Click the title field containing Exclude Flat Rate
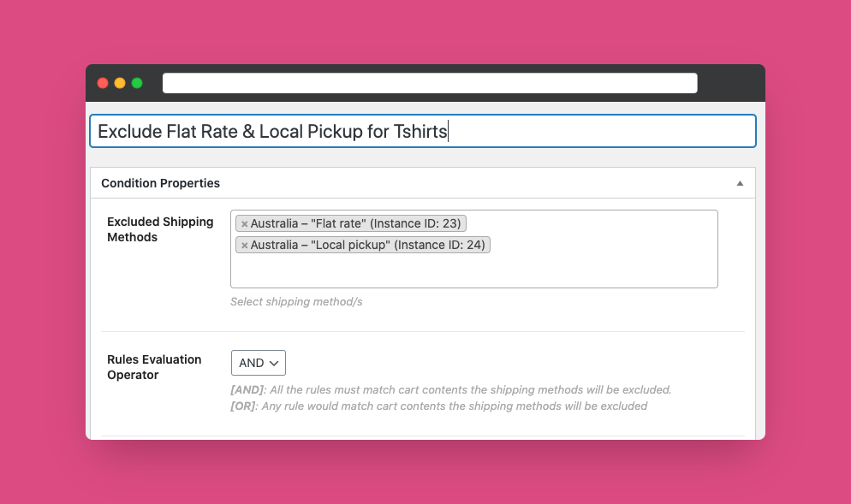Screen dimensions: 851x504 (x=423, y=131)
